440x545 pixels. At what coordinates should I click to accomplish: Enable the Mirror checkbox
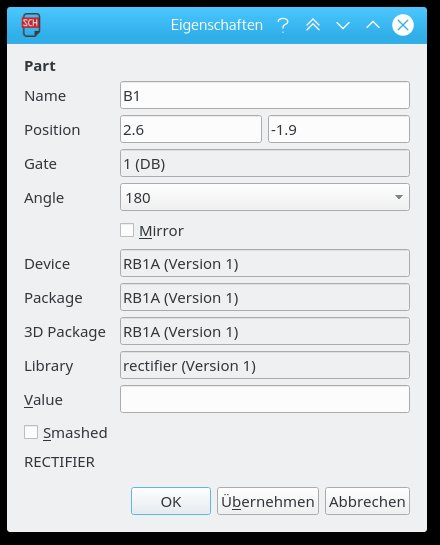click(x=127, y=230)
